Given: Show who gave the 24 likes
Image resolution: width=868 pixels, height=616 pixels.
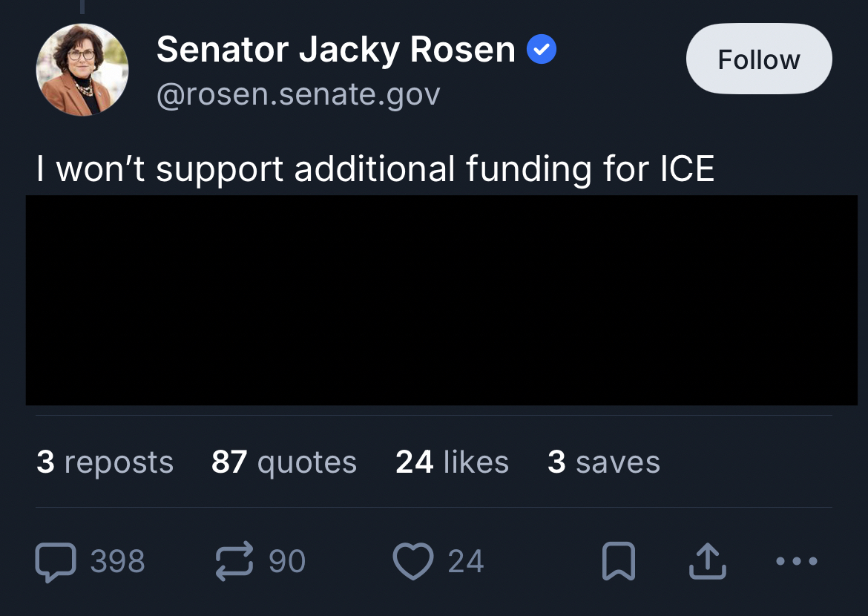Looking at the screenshot, I should click(x=452, y=462).
